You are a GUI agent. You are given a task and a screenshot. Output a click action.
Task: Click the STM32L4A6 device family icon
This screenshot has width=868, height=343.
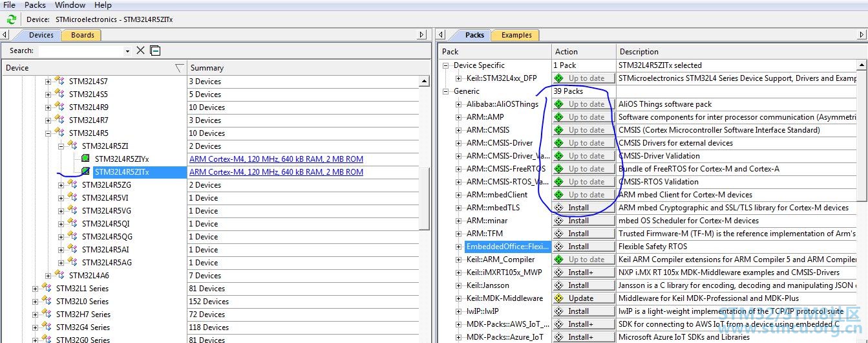tap(59, 275)
